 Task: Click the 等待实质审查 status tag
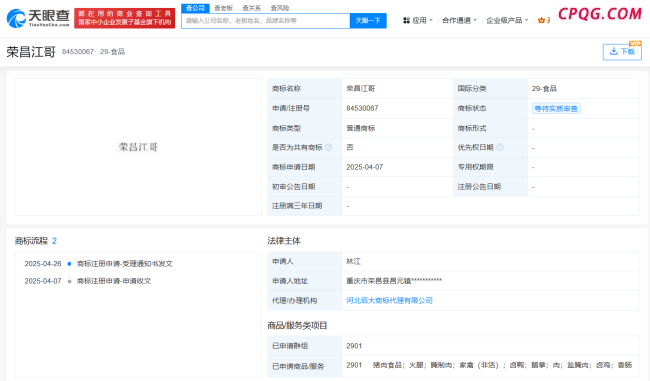(x=556, y=109)
